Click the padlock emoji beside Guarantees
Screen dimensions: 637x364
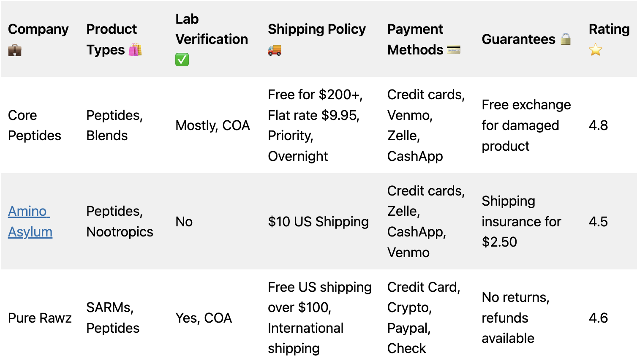[x=566, y=39]
